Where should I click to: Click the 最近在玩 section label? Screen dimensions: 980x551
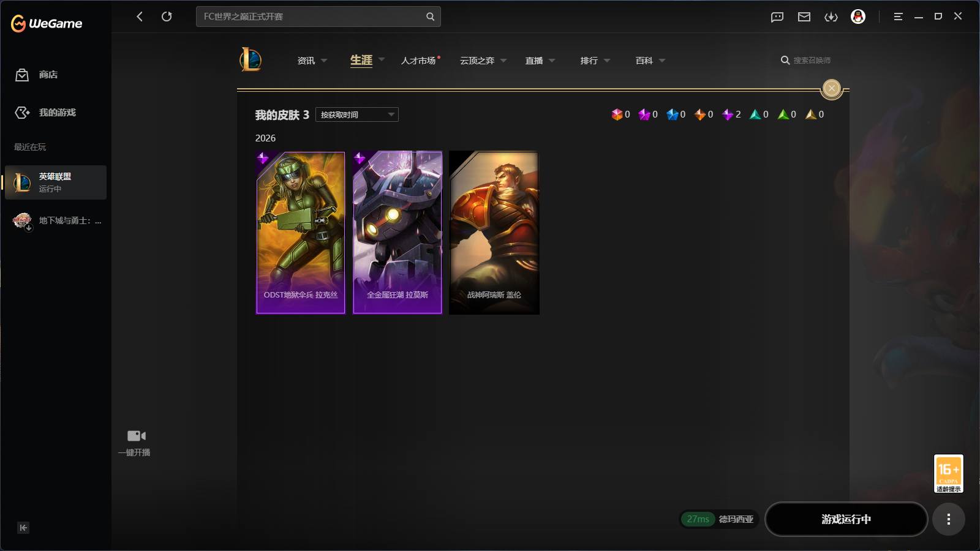(x=30, y=147)
